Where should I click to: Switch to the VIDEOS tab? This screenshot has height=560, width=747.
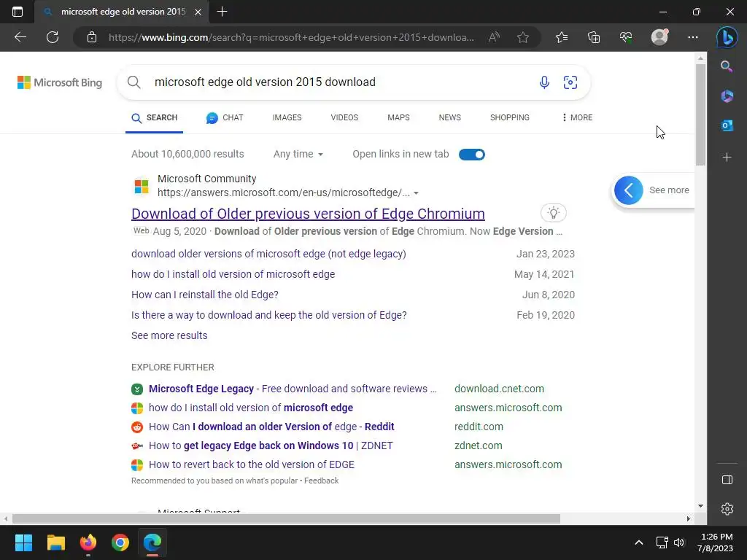pyautogui.click(x=344, y=117)
